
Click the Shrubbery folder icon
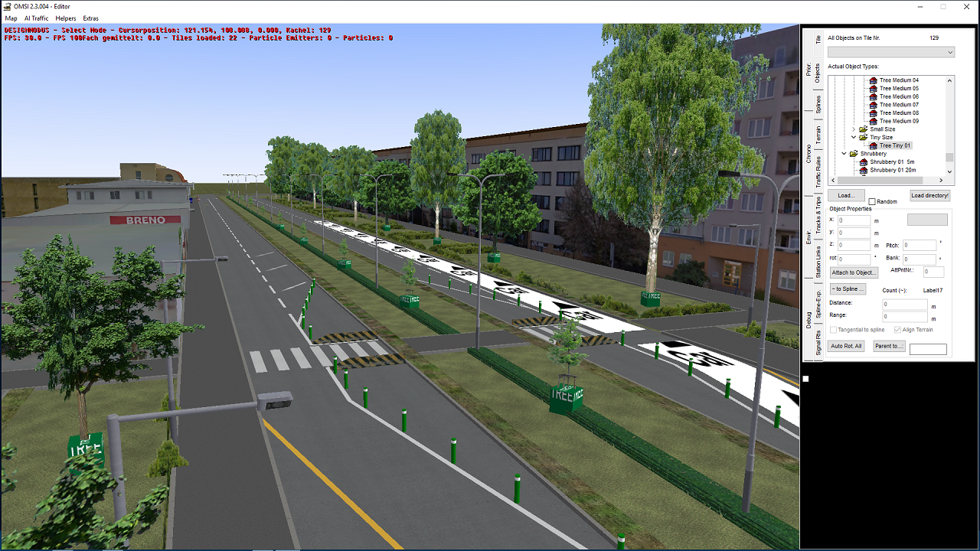(854, 154)
